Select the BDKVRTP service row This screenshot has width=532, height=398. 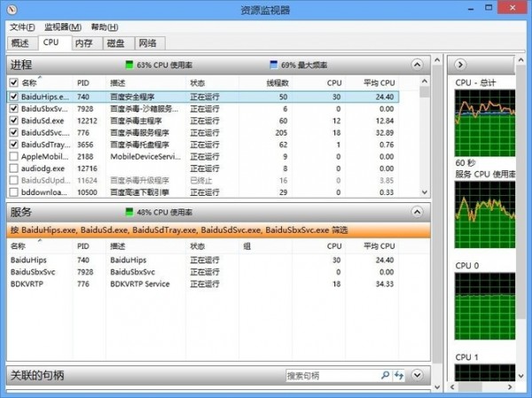click(203, 284)
